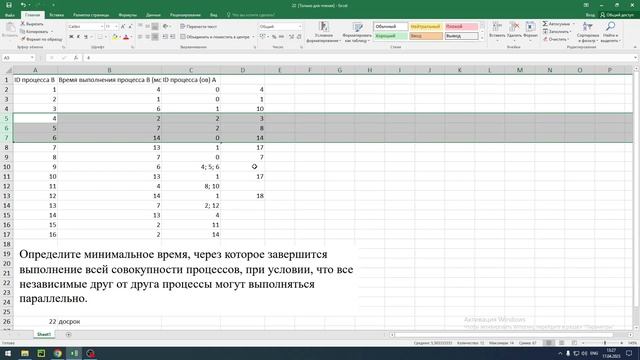Align text left
This screenshot has height=360, width=640.
(x=140, y=37)
